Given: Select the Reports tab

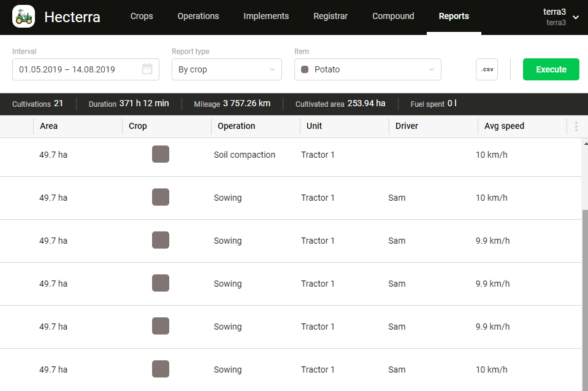Looking at the screenshot, I should (454, 17).
